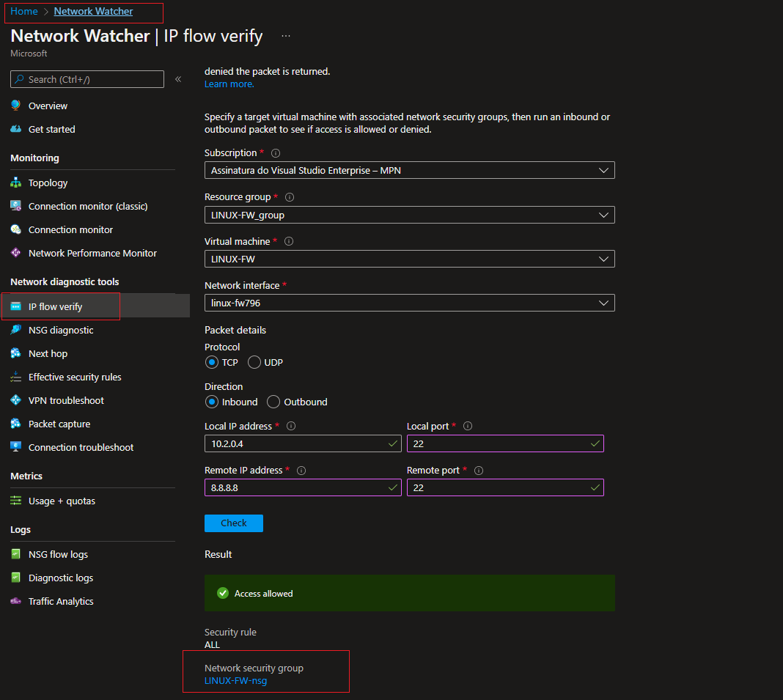
Task: Click the Next hop icon
Action: (x=16, y=353)
